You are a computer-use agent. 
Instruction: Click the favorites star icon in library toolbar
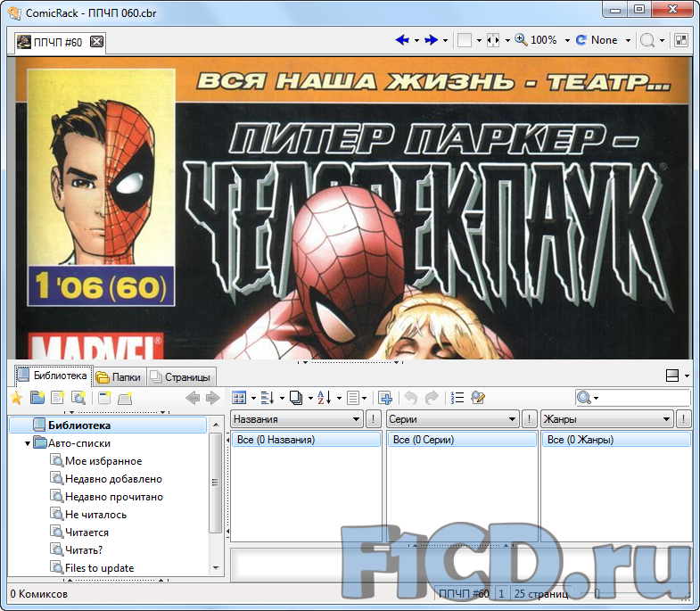17,398
